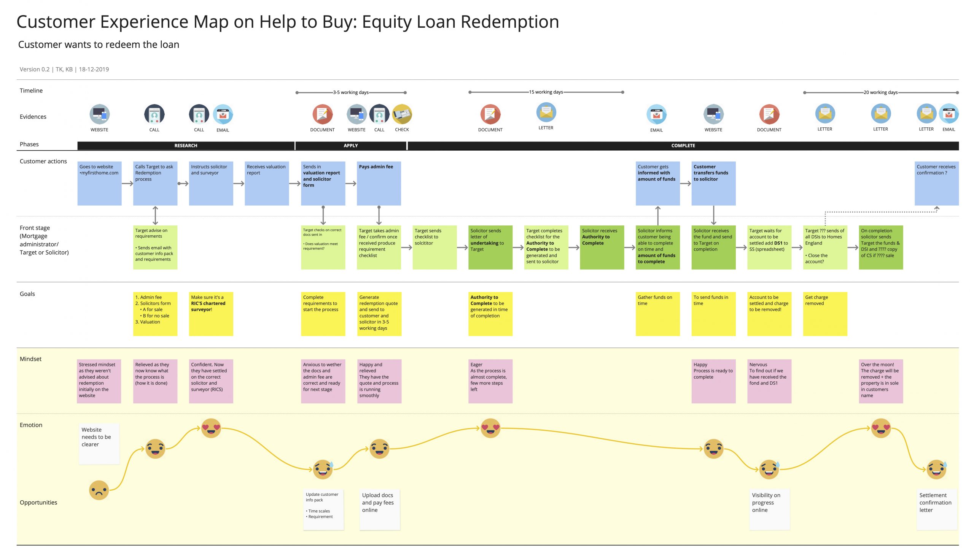
Task: Select 'Gather funds on time' goal note
Action: (x=658, y=314)
